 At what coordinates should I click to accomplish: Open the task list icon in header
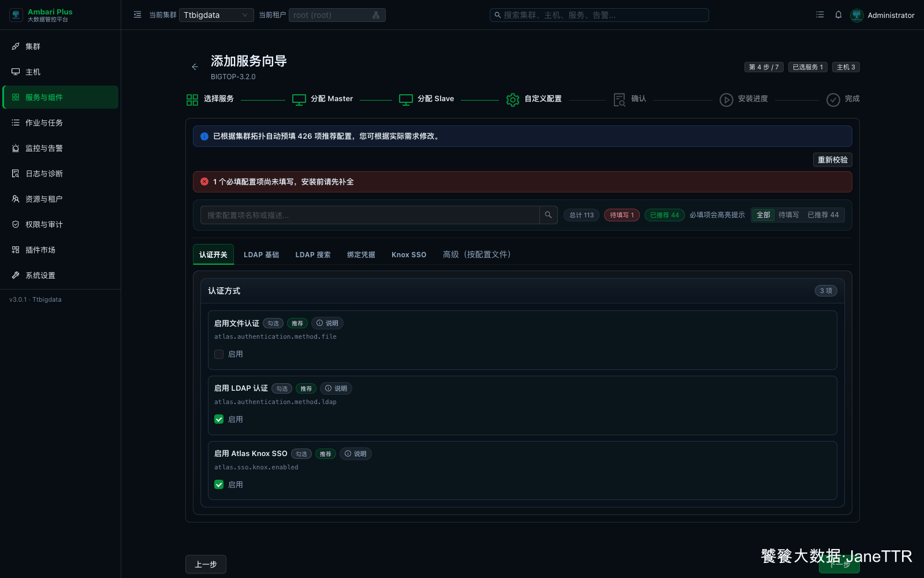(x=820, y=15)
